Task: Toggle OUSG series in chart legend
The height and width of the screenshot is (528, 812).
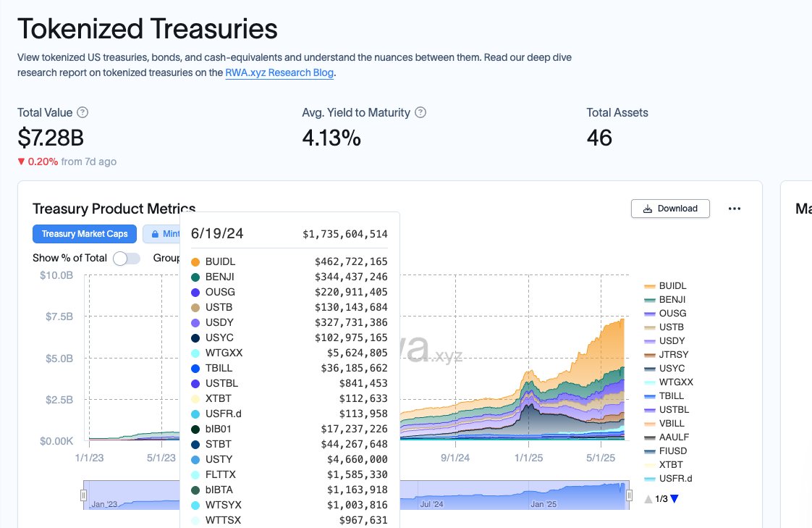Action: 665,314
